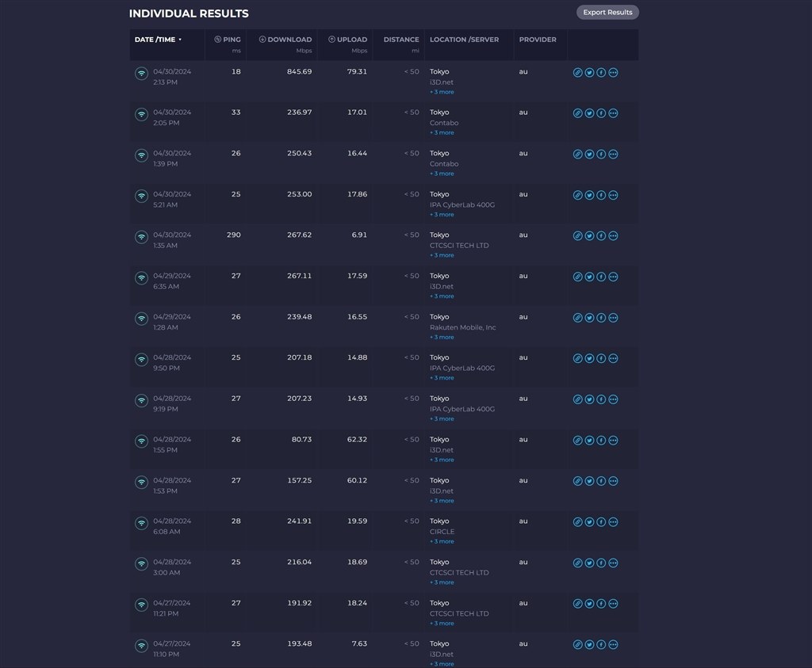The height and width of the screenshot is (668, 812).
Task: Select the 79.31 upload value
Action: tap(357, 71)
